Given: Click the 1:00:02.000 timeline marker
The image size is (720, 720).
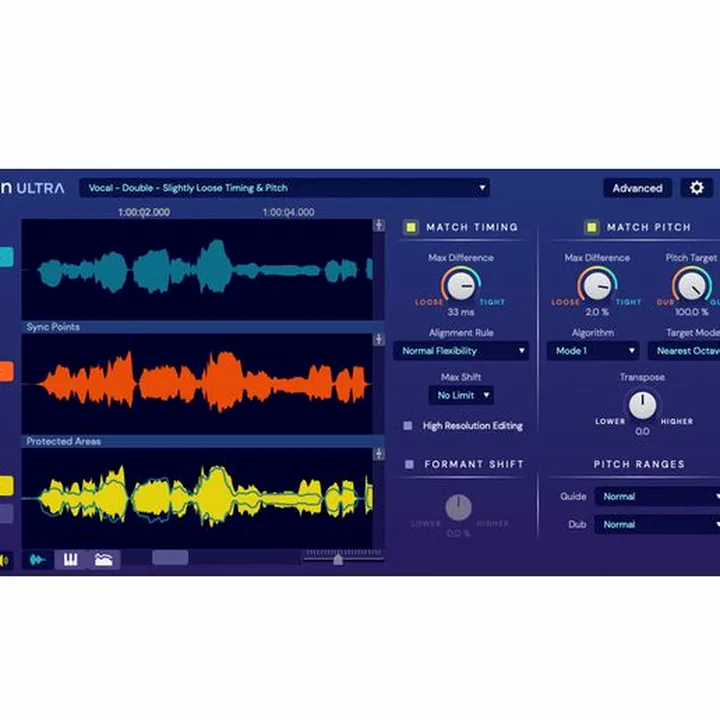Looking at the screenshot, I should pos(144,212).
